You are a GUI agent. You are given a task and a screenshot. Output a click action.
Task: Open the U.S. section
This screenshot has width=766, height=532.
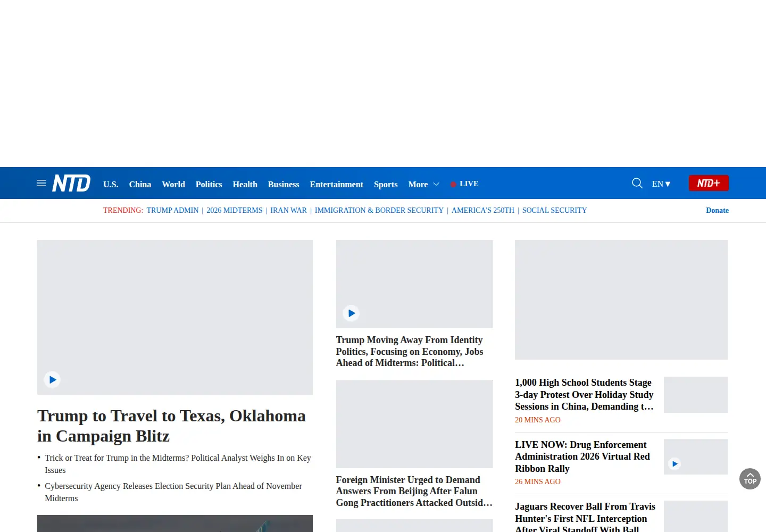click(111, 184)
